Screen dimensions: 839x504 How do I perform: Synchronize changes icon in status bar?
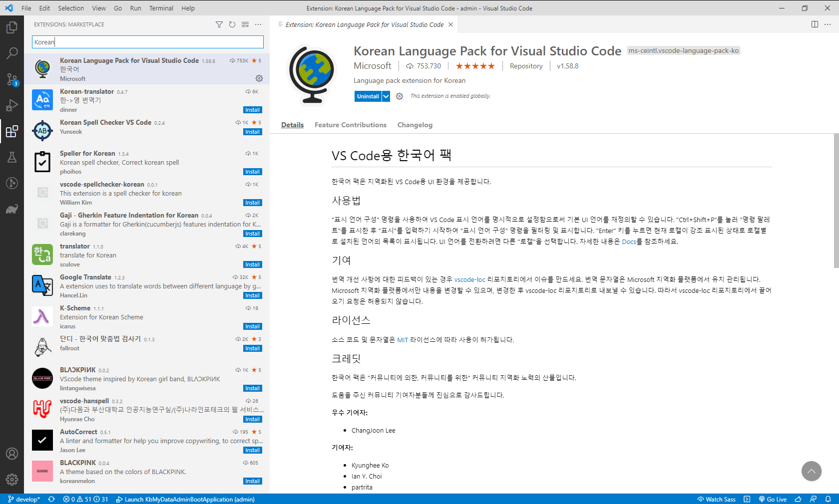pyautogui.click(x=51, y=499)
